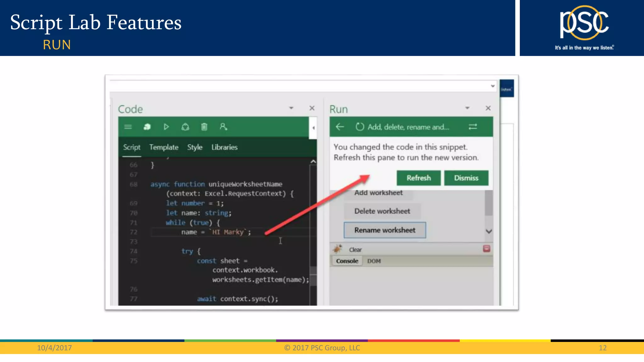Open the Code pane options dropdown arrow
Viewport: 644px width, 362px height.
291,108
